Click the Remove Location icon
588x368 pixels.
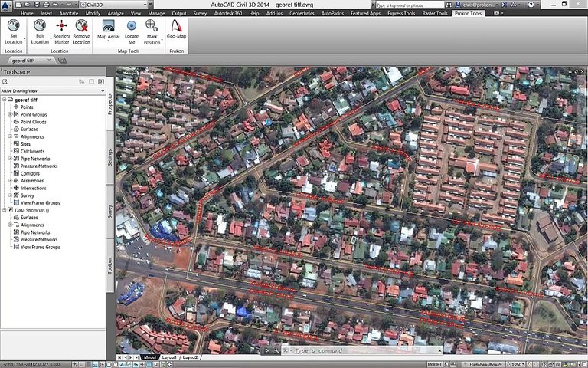click(81, 25)
